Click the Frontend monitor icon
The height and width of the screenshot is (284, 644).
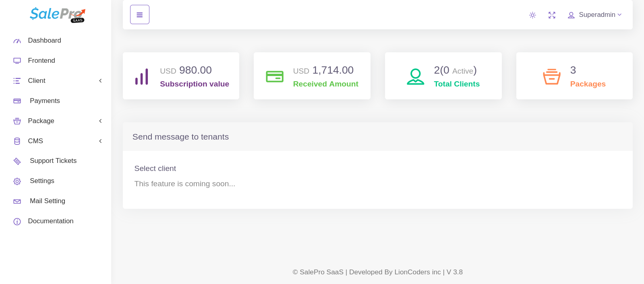17,61
